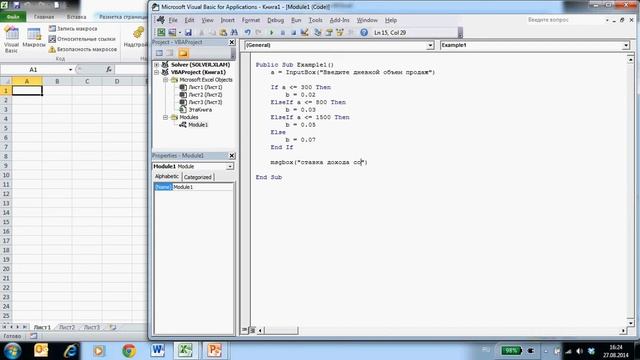Open the Window menu in VBA editor
Image resolution: width=640 pixels, height=360 pixels.
367,20
